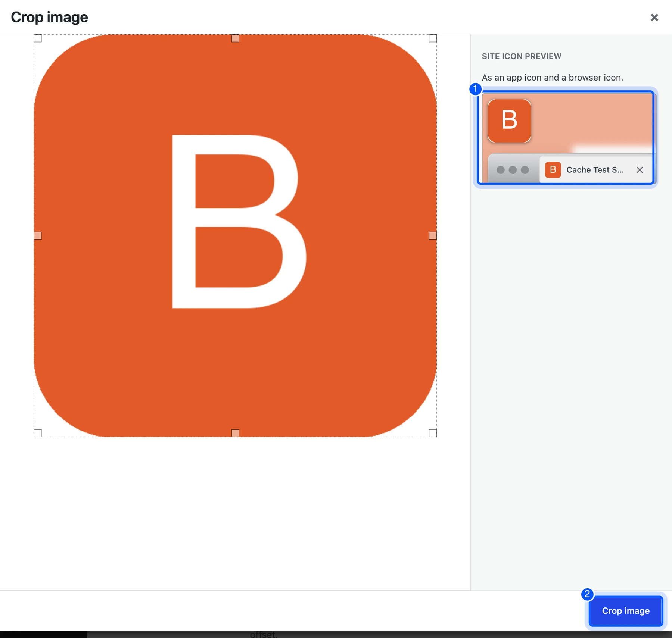
Task: Click the SITE ICON PREVIEW heading
Action: 522,56
